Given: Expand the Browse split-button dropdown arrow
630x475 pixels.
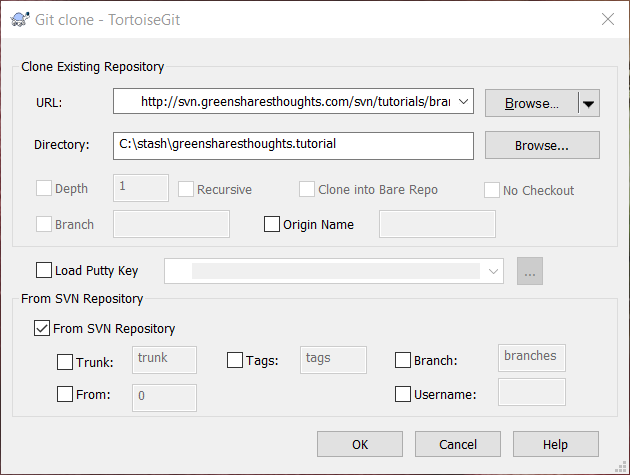Looking at the screenshot, I should pos(589,104).
